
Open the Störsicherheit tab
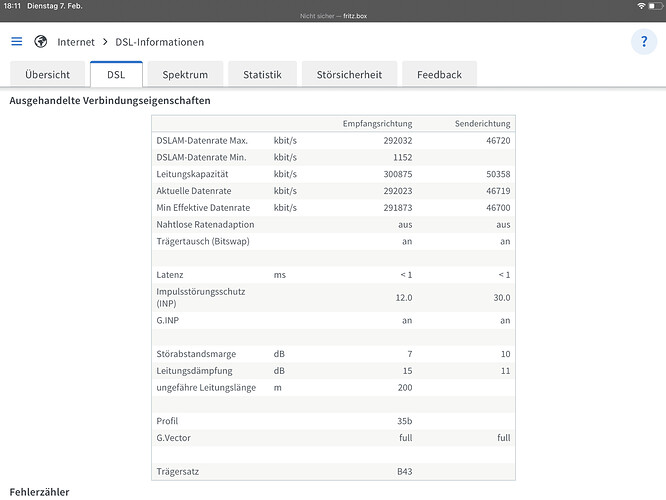click(x=349, y=74)
